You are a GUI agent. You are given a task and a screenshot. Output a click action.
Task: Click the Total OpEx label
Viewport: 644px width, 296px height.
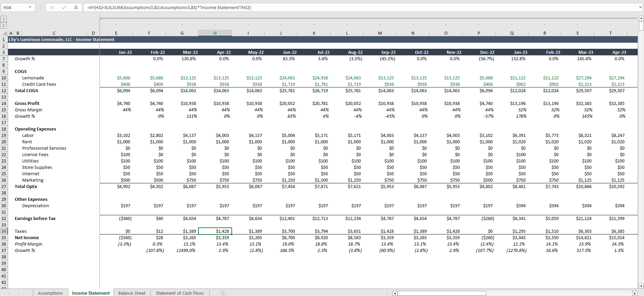click(x=26, y=186)
